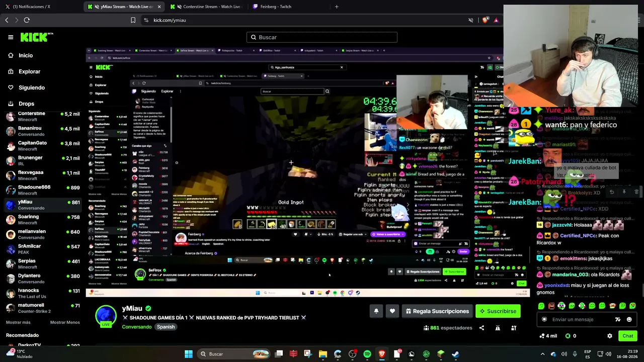Screen dimensions: 644x362
Task: Open yMiau's channel avatar
Action: tap(106, 316)
